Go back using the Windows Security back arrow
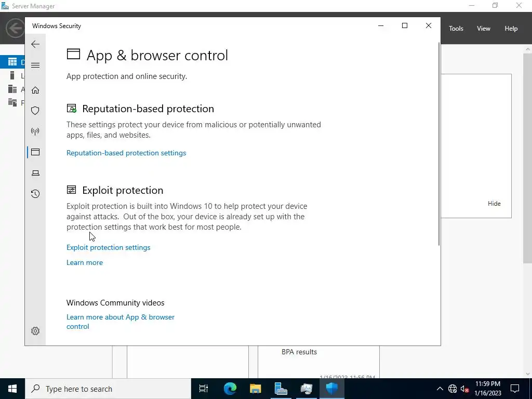The height and width of the screenshot is (399, 532). point(35,44)
